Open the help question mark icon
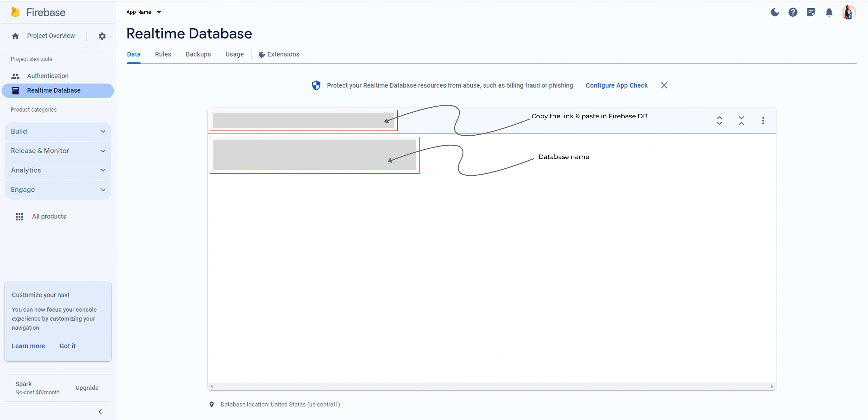 (793, 12)
